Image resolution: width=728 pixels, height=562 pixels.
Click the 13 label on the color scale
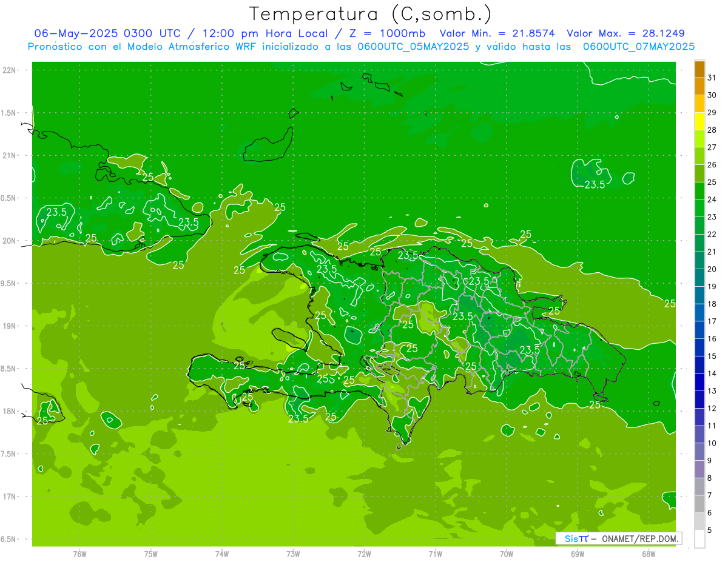pos(712,391)
